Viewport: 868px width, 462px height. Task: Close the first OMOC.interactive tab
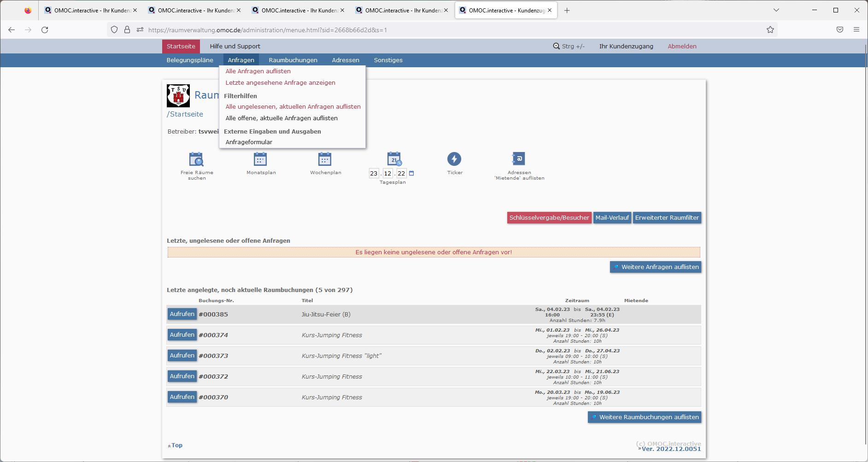(x=135, y=10)
